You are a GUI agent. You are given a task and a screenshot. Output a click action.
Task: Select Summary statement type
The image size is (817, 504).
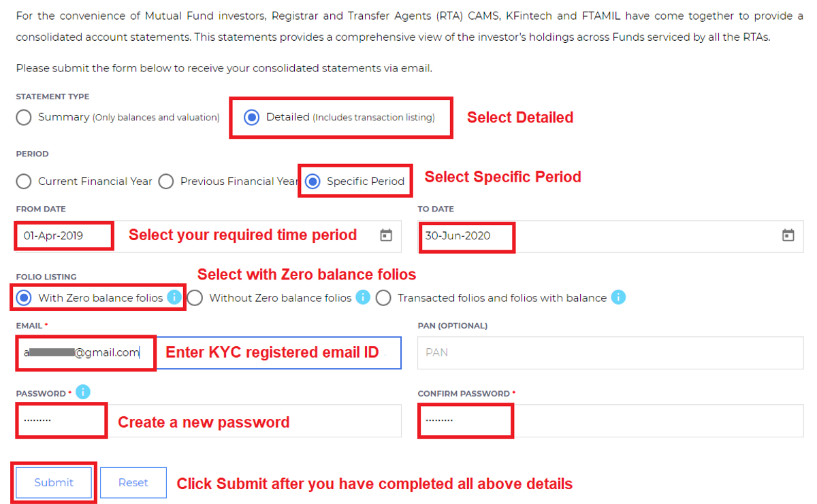(24, 117)
